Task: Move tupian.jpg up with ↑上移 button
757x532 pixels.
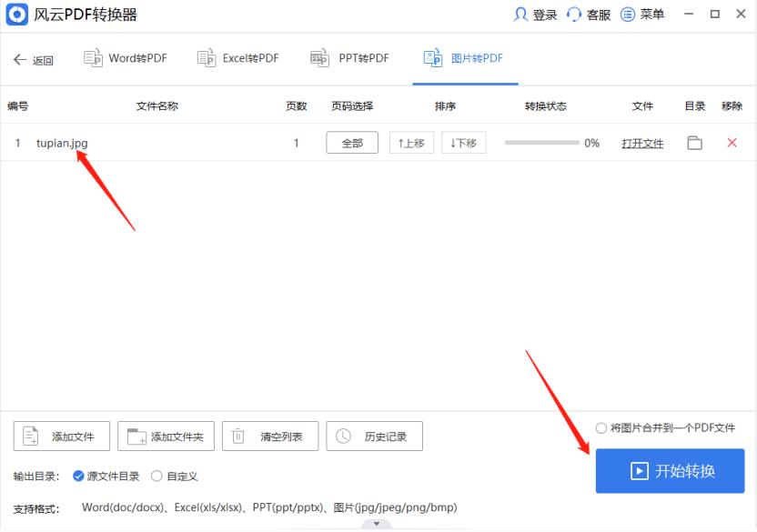Action: [x=411, y=142]
